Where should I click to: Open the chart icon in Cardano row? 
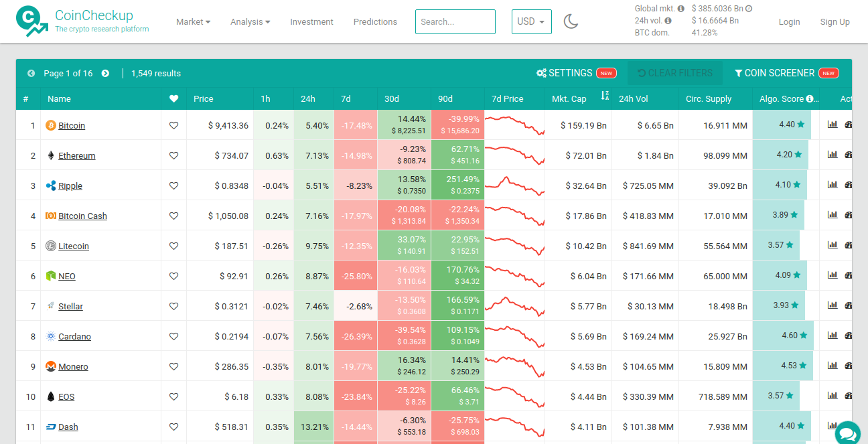click(x=833, y=336)
